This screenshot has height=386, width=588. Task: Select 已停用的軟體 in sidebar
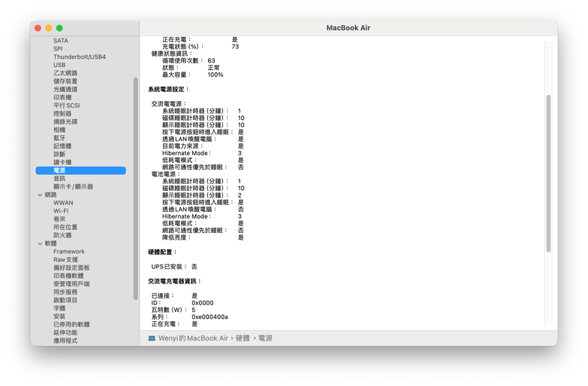tap(72, 325)
